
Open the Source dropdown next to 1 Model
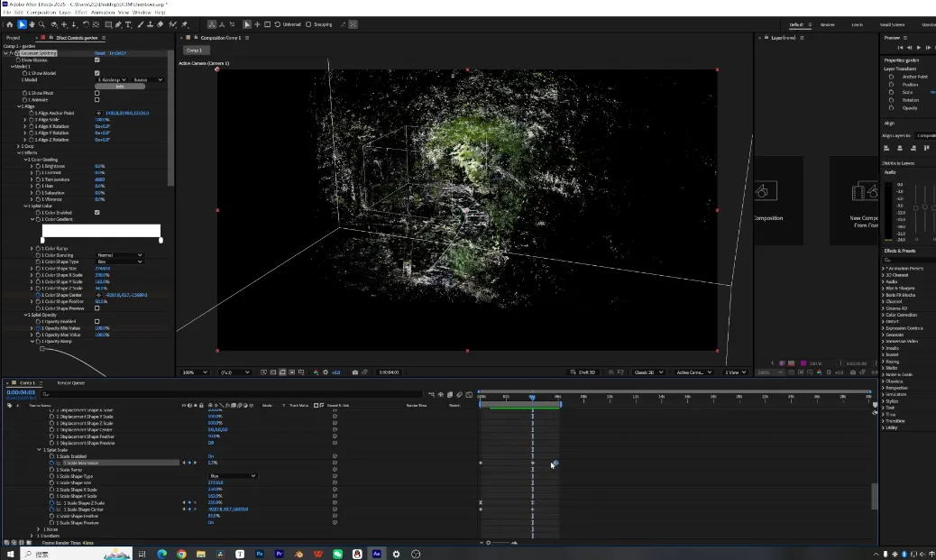(148, 79)
